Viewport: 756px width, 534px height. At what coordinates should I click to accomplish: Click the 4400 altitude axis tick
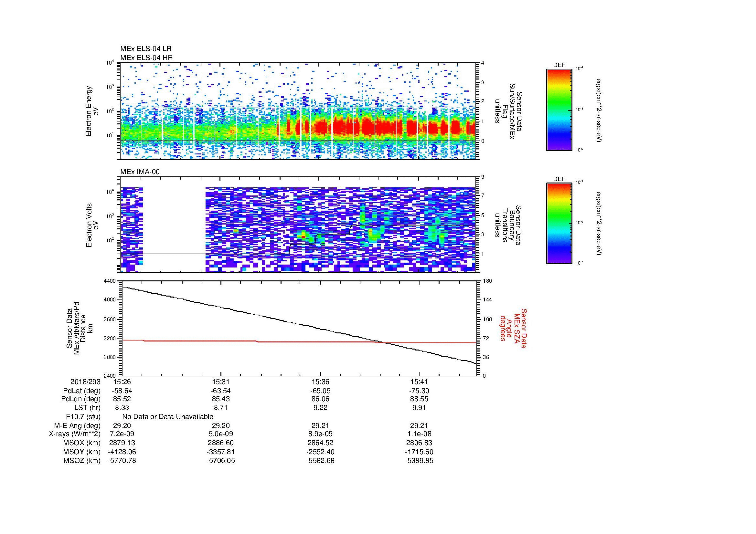pyautogui.click(x=110, y=281)
